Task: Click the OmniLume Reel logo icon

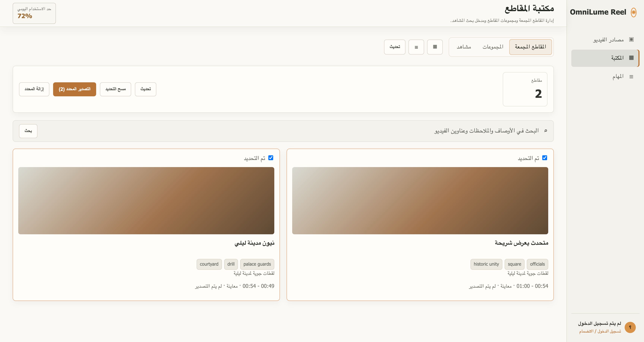Action: point(634,12)
